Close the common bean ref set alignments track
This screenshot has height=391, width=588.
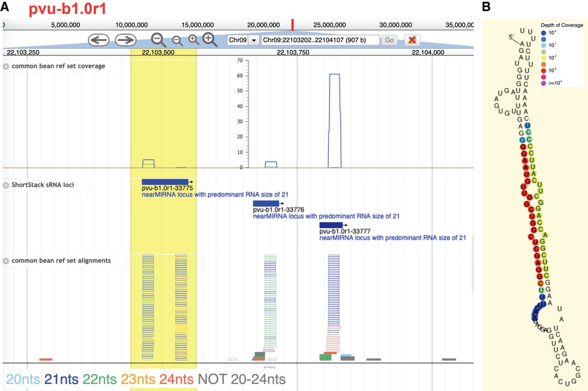click(x=6, y=261)
